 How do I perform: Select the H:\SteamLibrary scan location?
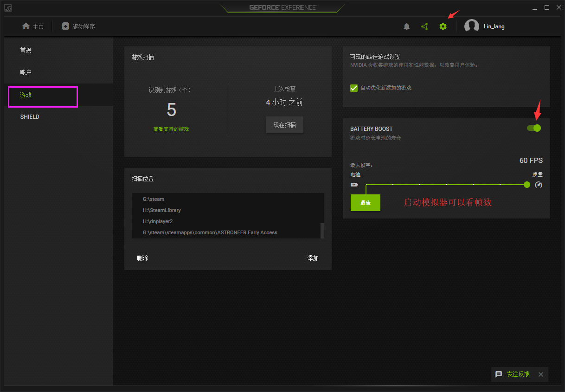[162, 210]
